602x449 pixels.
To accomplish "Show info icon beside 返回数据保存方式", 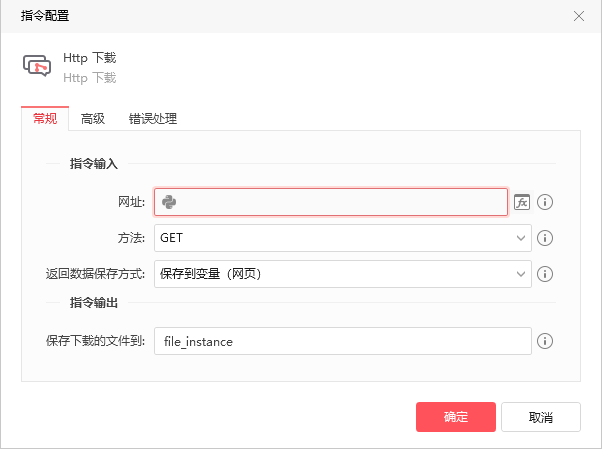I will 545,273.
